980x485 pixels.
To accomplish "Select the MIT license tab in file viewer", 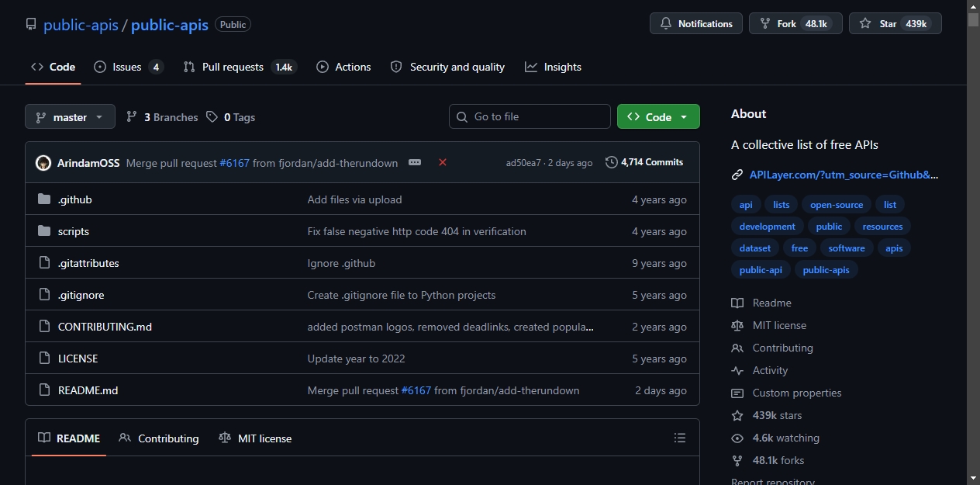I will 255,438.
